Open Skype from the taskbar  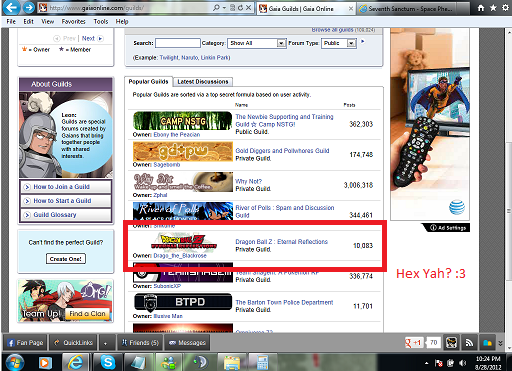tap(108, 362)
